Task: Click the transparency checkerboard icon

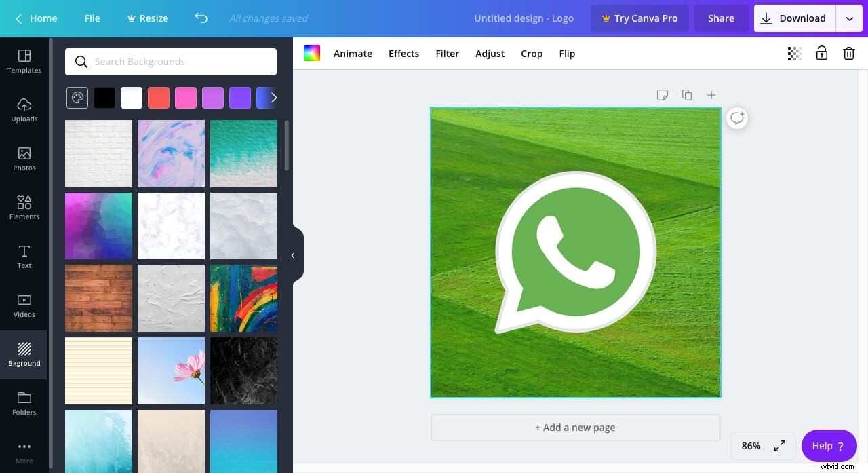Action: coord(793,53)
